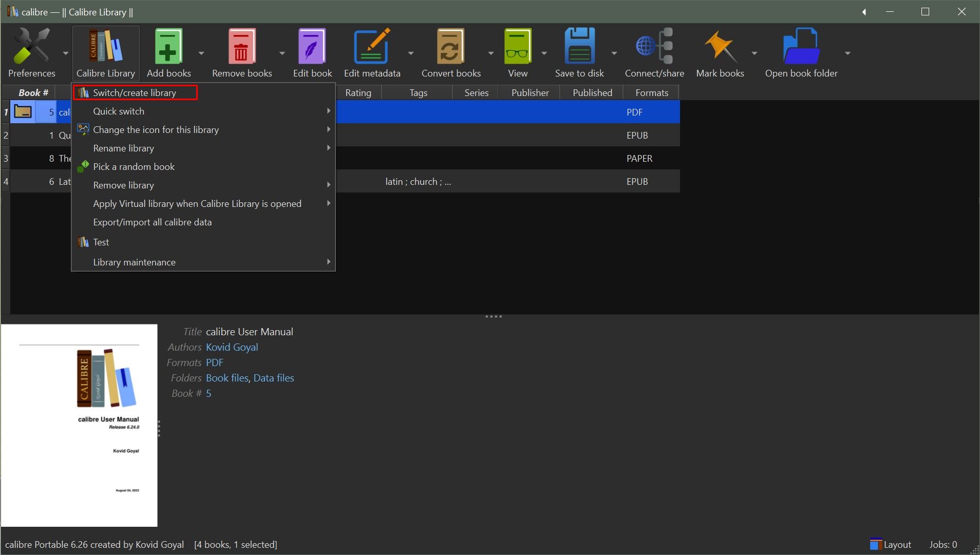The height and width of the screenshot is (555, 980).
Task: Click the Save to disk icon
Action: coord(579,46)
